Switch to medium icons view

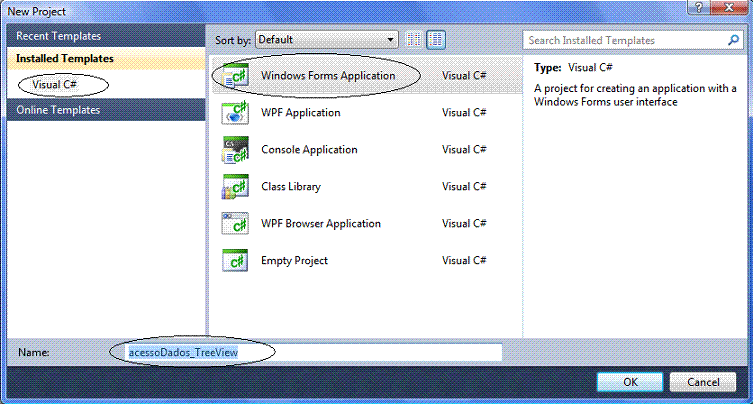click(436, 40)
